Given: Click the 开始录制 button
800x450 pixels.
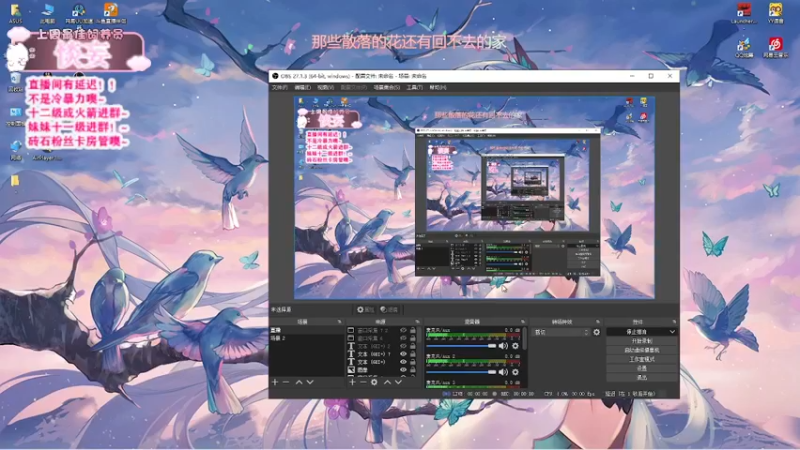Looking at the screenshot, I should pos(642,341).
